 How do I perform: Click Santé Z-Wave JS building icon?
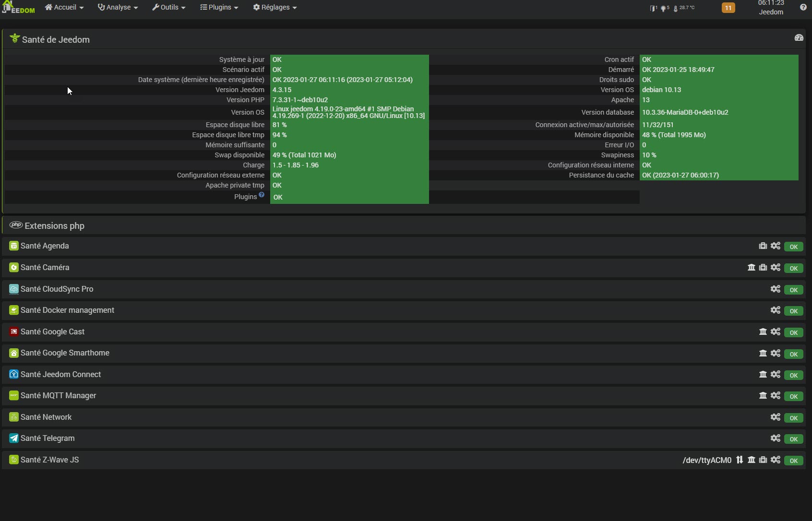pos(751,460)
